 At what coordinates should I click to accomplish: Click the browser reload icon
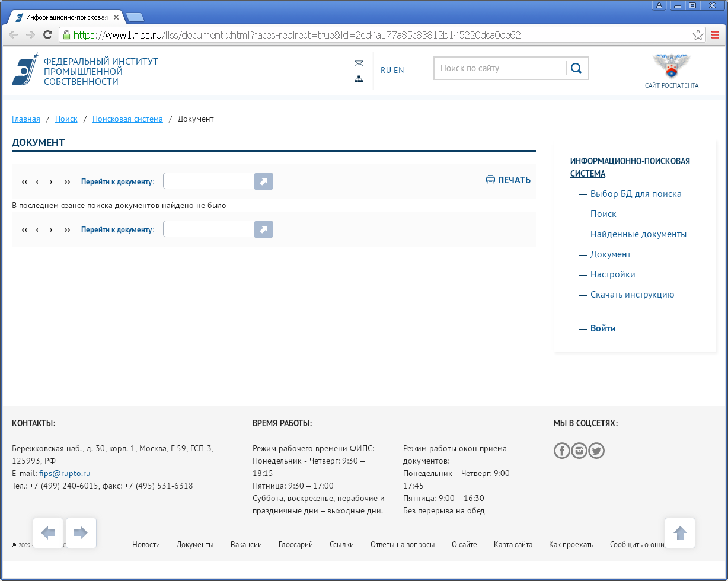coord(48,34)
